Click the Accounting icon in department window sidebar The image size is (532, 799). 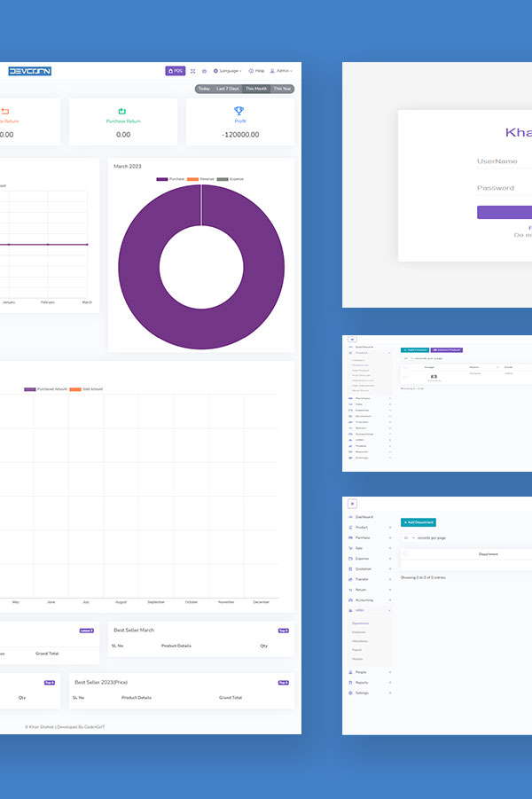[350, 600]
